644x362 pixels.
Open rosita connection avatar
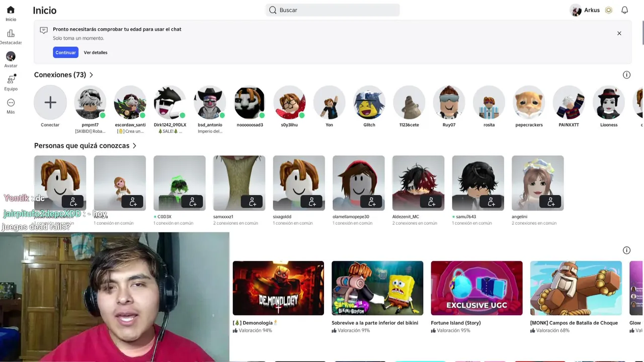(489, 103)
